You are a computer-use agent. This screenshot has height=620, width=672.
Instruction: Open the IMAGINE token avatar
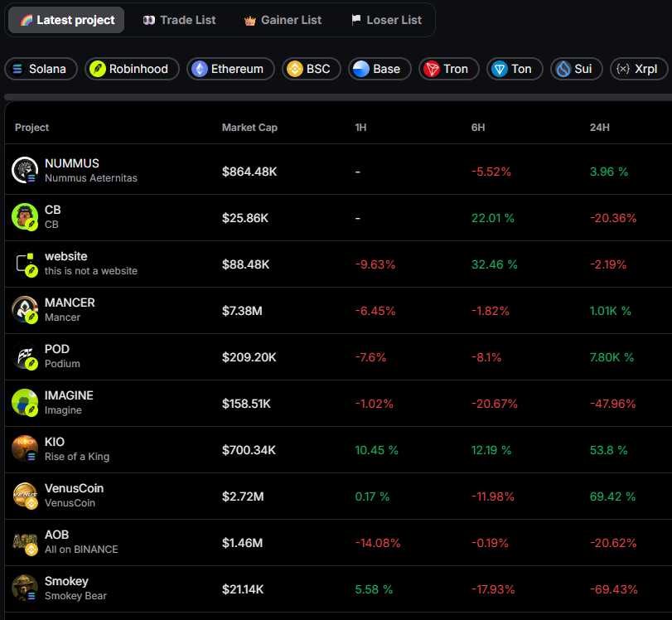coord(25,402)
